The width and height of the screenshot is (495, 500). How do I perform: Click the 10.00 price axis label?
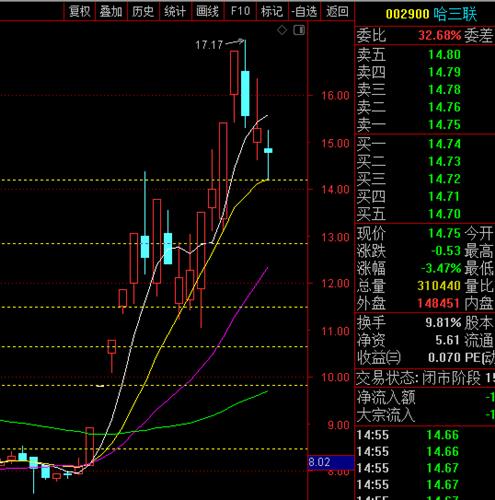(335, 377)
